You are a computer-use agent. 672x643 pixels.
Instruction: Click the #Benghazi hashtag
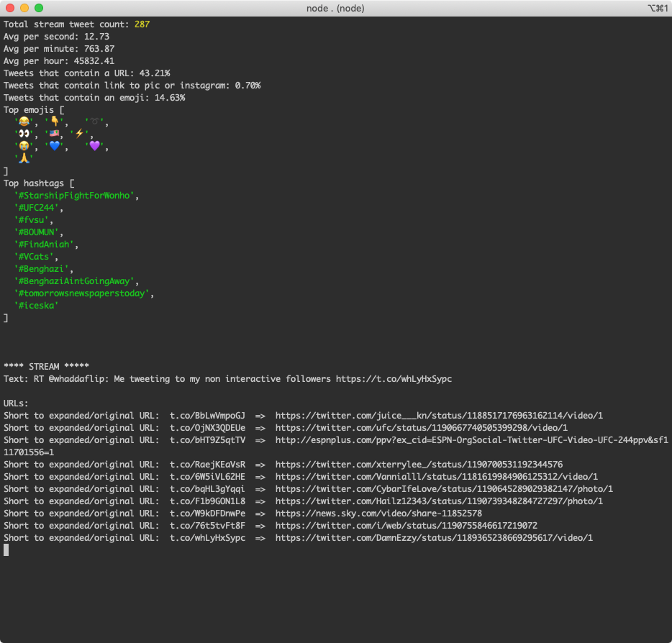pos(41,268)
